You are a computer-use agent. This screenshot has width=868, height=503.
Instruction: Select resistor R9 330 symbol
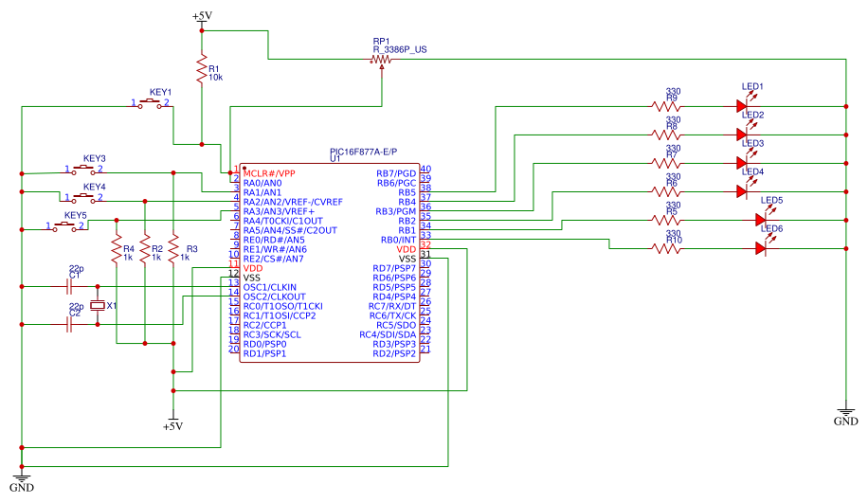click(666, 106)
